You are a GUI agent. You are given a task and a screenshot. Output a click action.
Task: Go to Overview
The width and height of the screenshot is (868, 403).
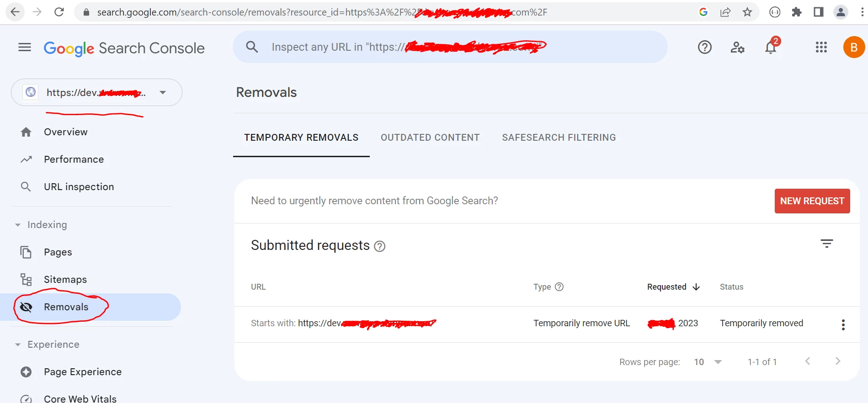coord(66,132)
